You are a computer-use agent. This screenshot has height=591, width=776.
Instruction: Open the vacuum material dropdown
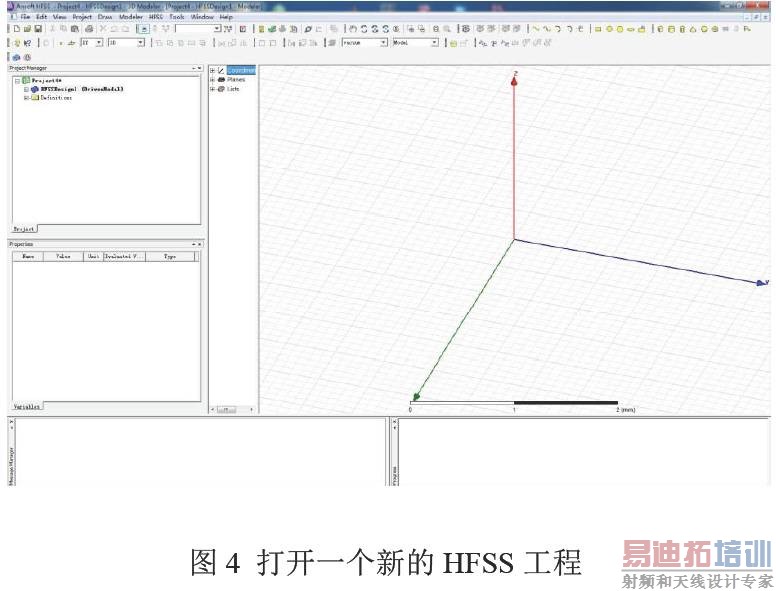(x=384, y=43)
